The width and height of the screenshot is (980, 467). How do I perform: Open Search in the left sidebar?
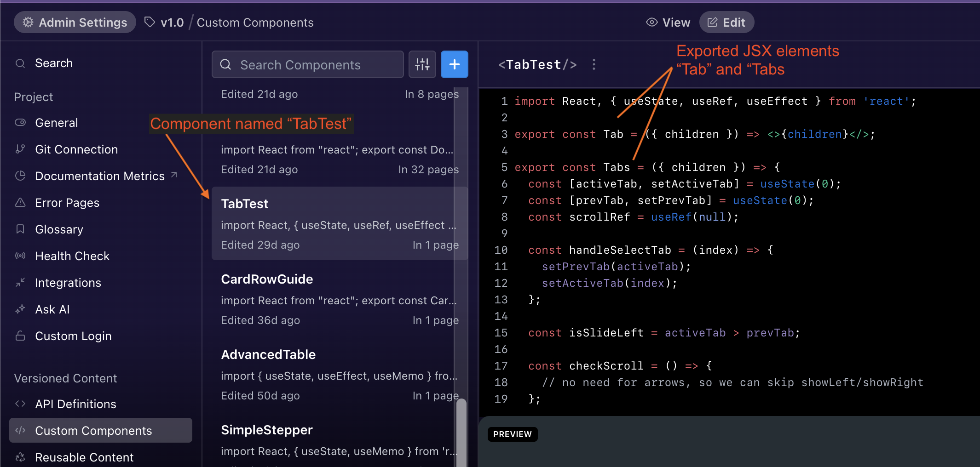[53, 63]
